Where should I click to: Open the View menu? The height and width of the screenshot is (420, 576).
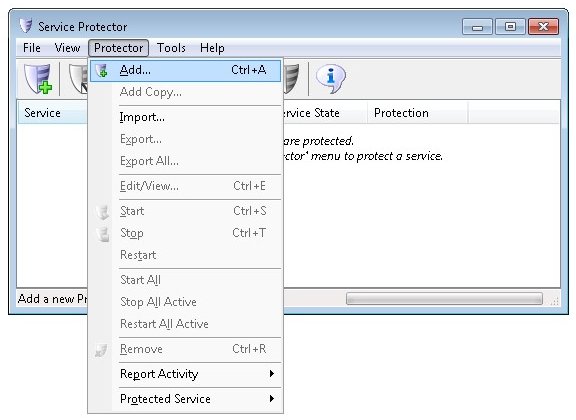(x=67, y=48)
